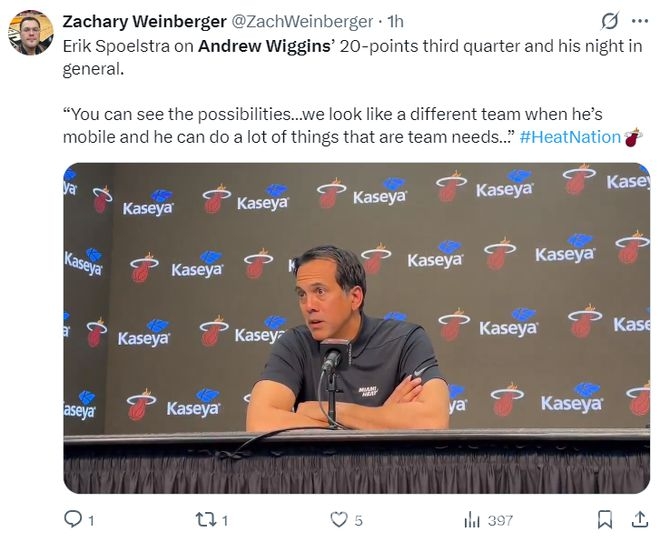Click the quoted Spoelstra statement text
The image size is (660, 542).
290,125
